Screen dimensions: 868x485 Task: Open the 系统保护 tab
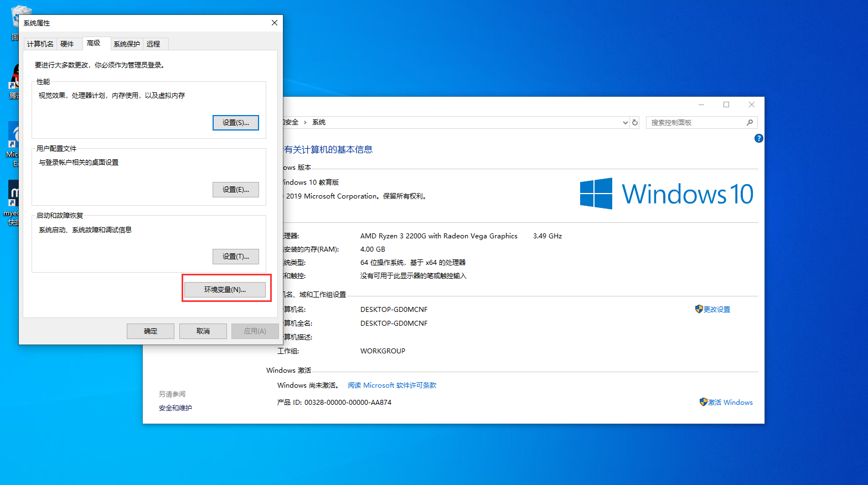coord(127,44)
